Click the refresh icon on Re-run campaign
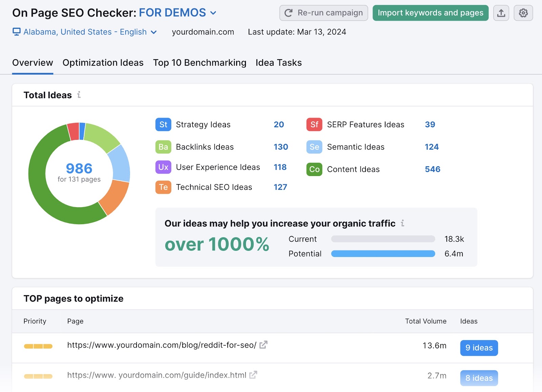The height and width of the screenshot is (392, 542). click(288, 13)
